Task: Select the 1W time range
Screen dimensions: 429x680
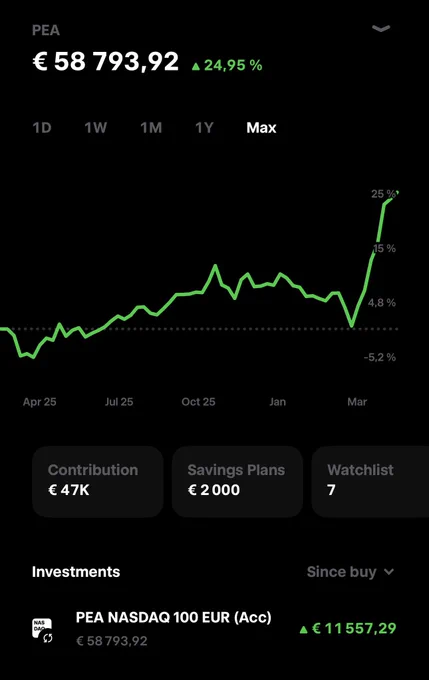Action: [x=95, y=128]
